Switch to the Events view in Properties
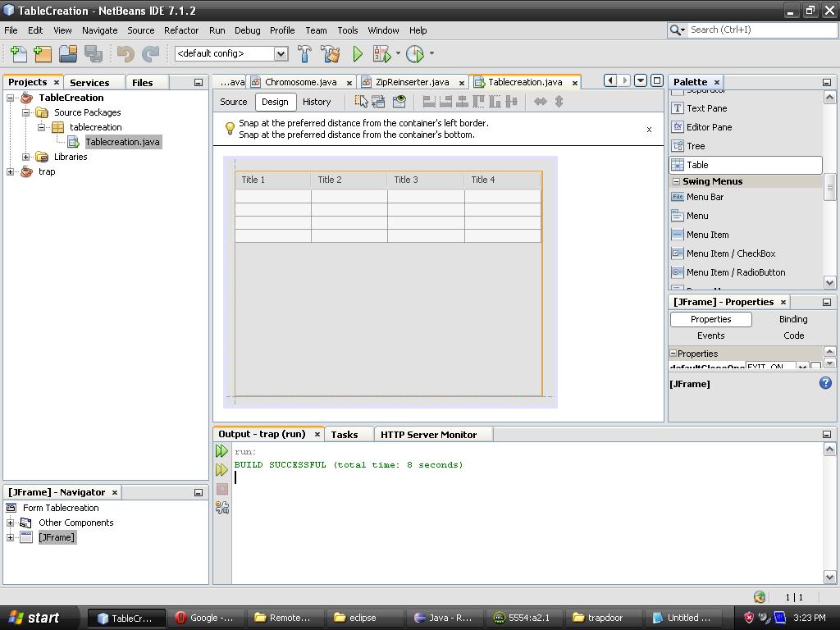This screenshot has width=840, height=630. [710, 336]
